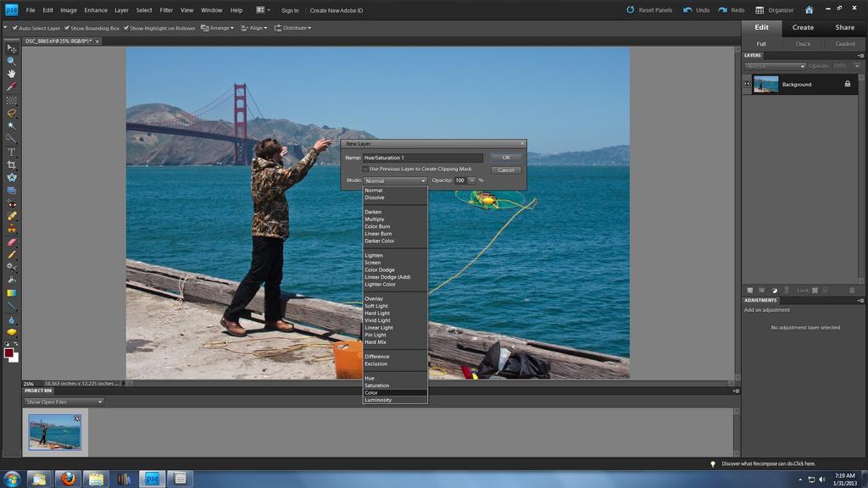
Task: Enable Use Previous Layer clipping mask checkbox
Action: (x=365, y=169)
